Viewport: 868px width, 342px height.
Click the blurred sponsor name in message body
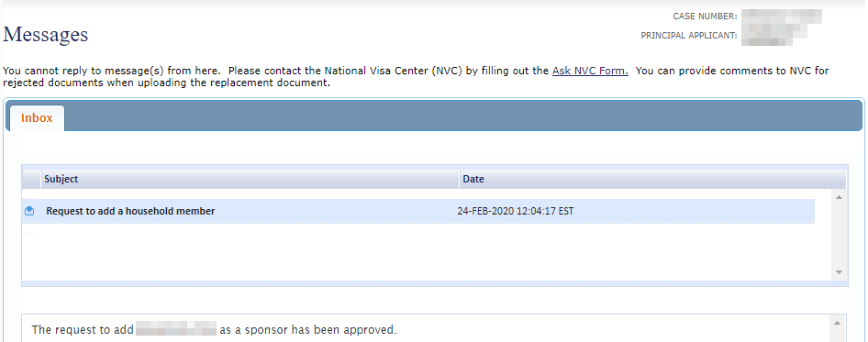pyautogui.click(x=175, y=330)
